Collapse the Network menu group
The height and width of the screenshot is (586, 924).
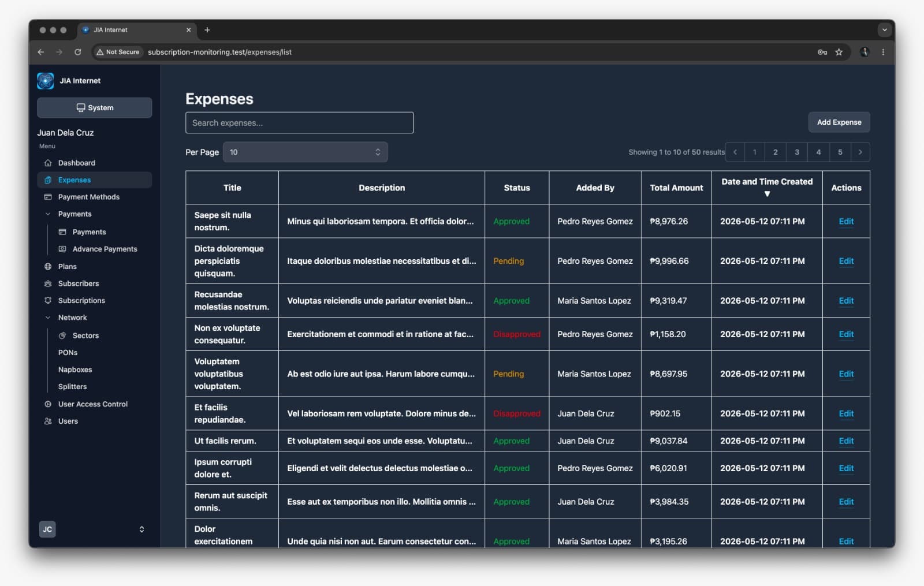point(48,318)
